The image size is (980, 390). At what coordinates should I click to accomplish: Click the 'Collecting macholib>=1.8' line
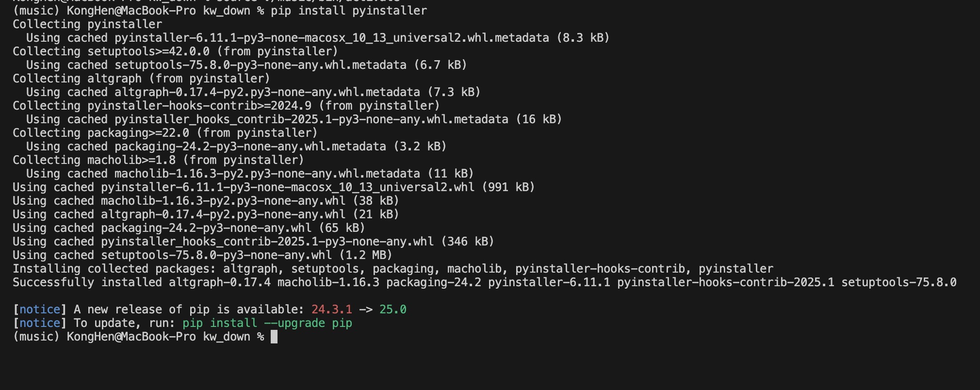(158, 160)
